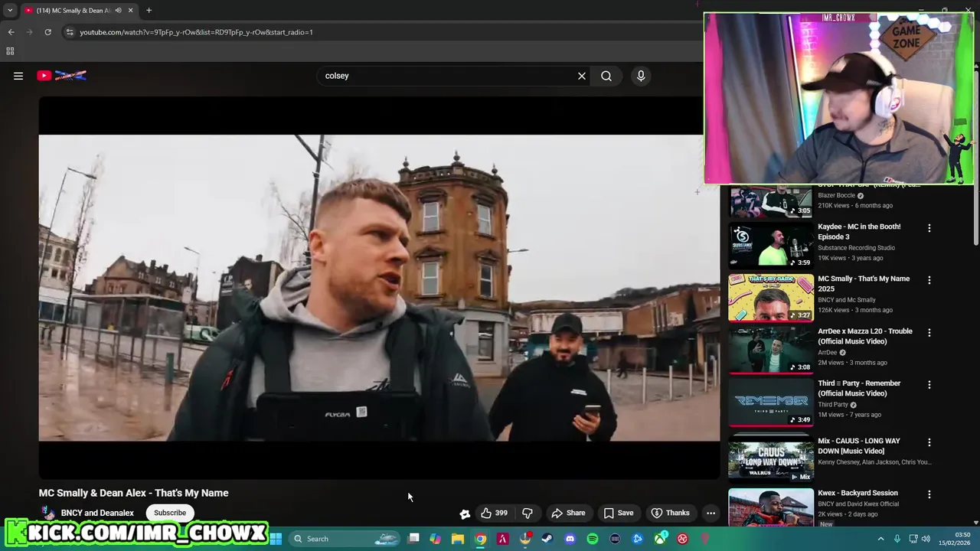Open the CAUUS Long Way Down mix thumbnail
The image size is (980, 551).
tap(771, 458)
